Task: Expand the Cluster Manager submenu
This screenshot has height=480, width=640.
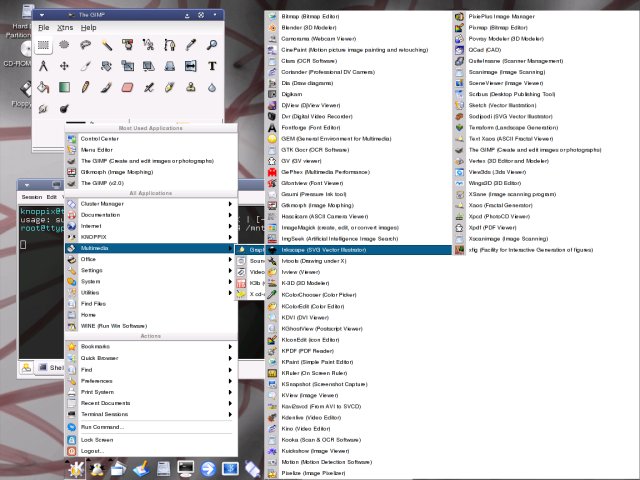Action: pyautogui.click(x=151, y=204)
